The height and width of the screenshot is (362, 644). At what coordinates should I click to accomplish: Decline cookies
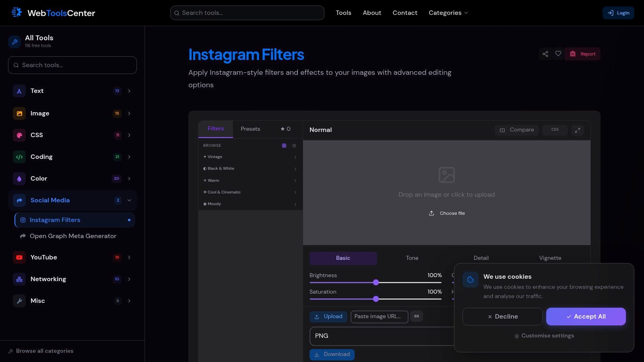pyautogui.click(x=503, y=317)
